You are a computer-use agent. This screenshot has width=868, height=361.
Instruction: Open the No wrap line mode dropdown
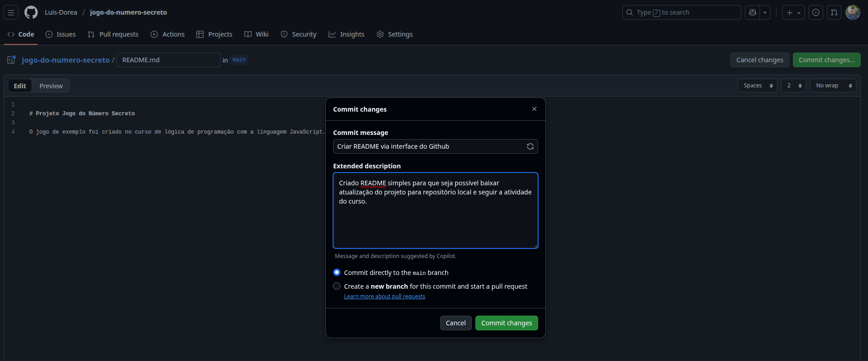click(x=833, y=86)
